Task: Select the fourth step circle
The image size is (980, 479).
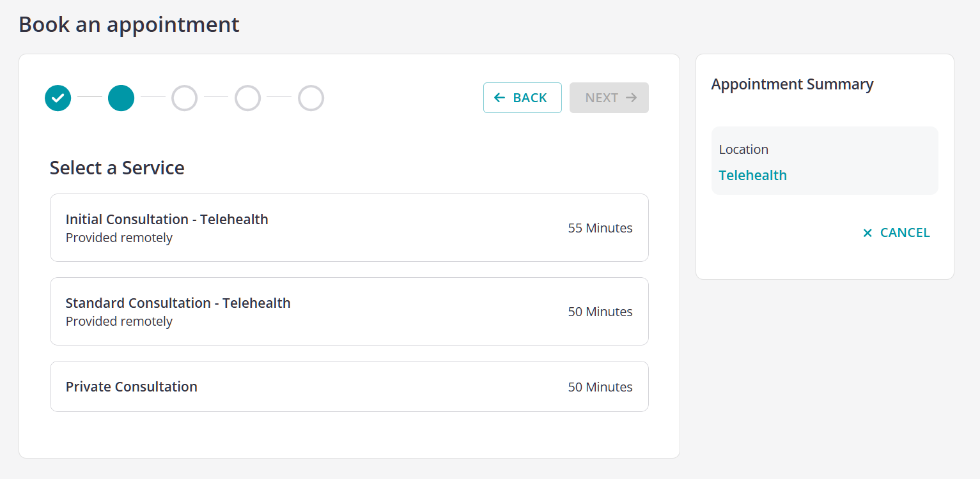Action: pyautogui.click(x=247, y=98)
